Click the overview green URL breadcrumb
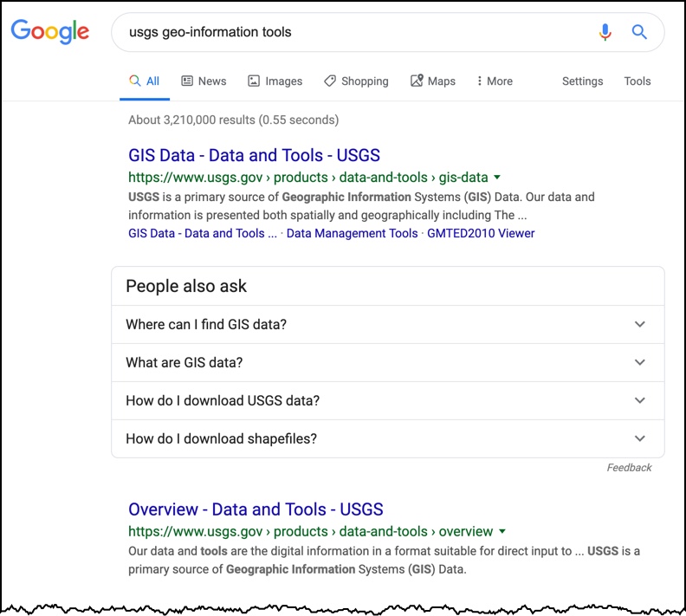Image resolution: width=686 pixels, height=616 pixels. 311,531
